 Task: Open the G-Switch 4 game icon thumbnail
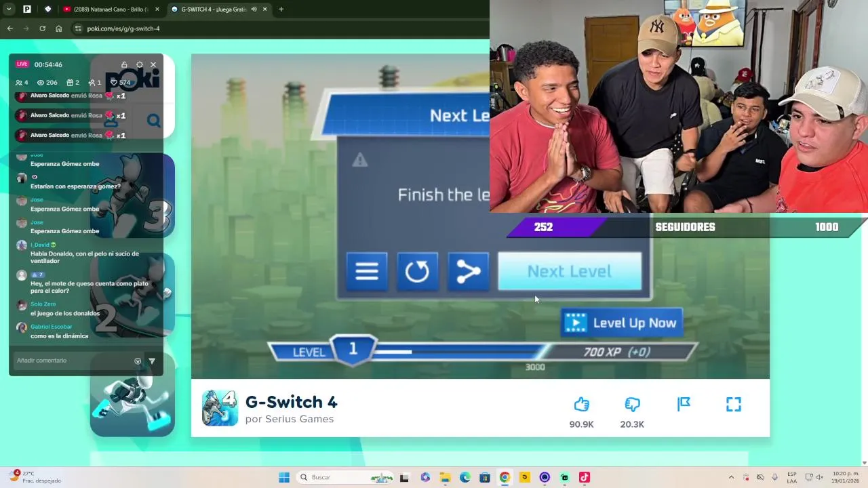click(220, 408)
